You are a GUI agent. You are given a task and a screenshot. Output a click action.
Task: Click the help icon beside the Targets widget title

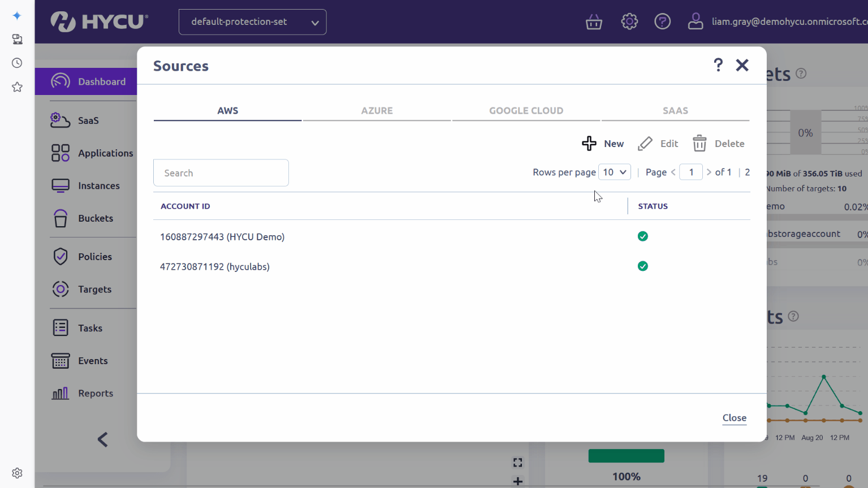(x=801, y=74)
